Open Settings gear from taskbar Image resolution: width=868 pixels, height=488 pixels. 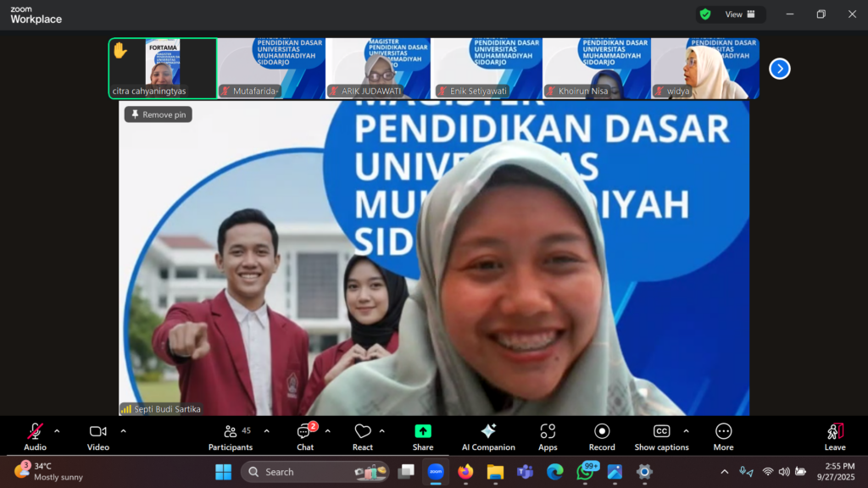[x=644, y=472]
